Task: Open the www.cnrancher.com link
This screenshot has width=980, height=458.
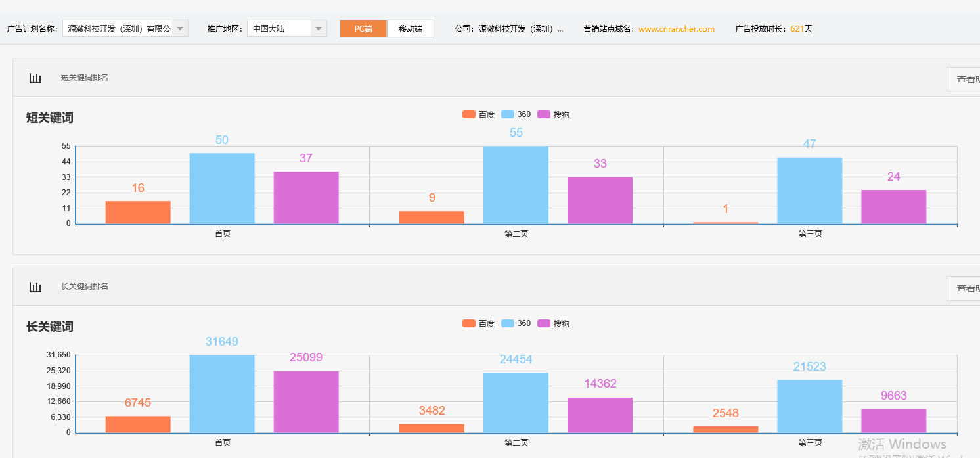Action: point(676,28)
